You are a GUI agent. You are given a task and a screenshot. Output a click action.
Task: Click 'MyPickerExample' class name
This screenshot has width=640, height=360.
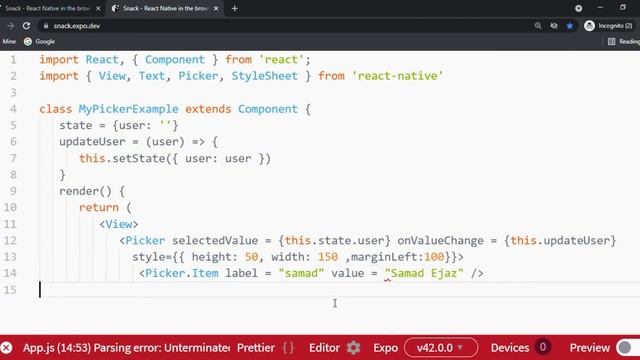tap(129, 109)
